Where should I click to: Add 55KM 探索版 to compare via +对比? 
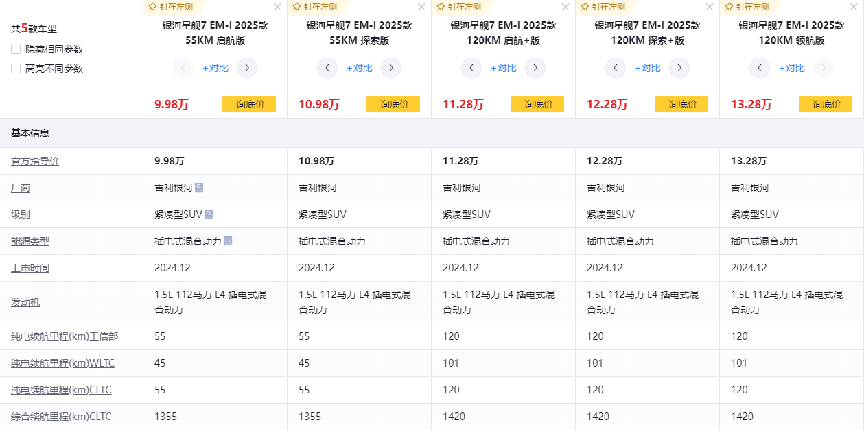pos(360,68)
